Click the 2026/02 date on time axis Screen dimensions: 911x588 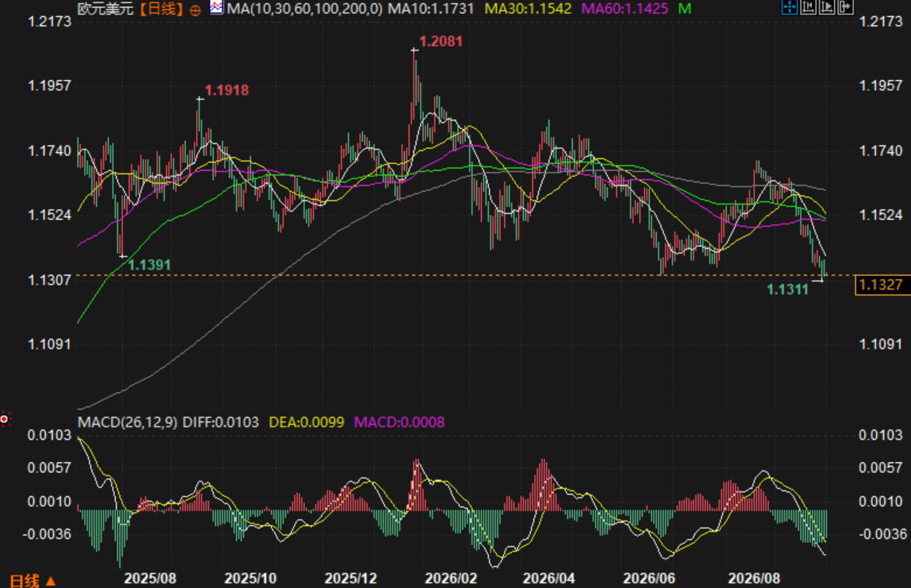click(x=451, y=579)
